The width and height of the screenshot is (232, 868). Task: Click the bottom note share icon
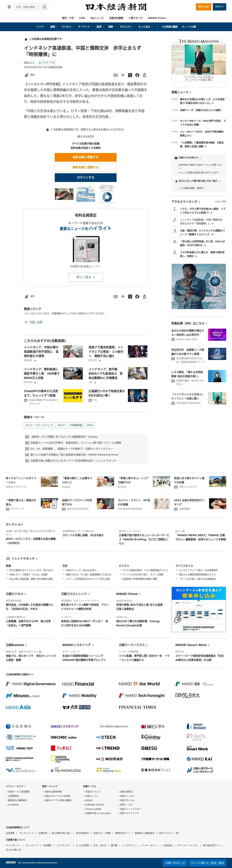(123, 297)
